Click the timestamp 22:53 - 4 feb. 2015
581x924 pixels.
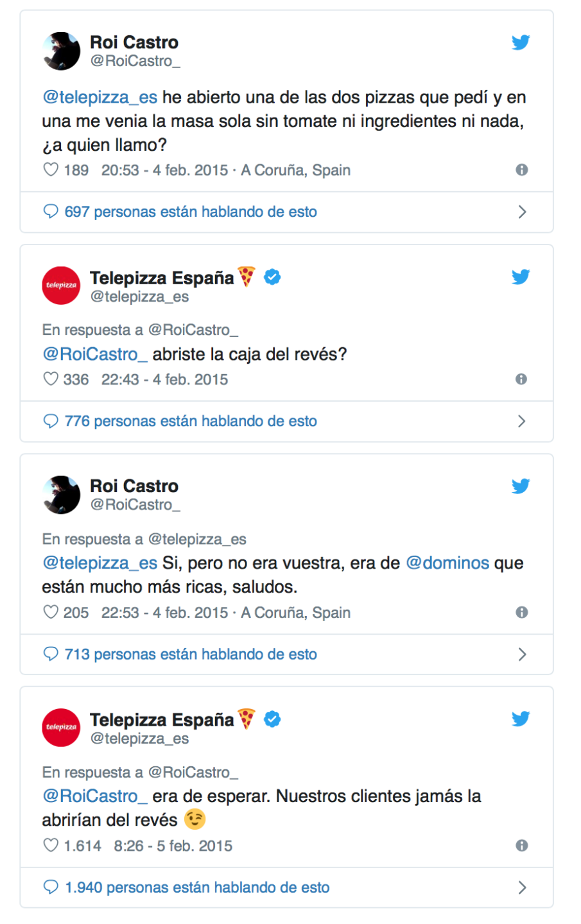coord(164,613)
